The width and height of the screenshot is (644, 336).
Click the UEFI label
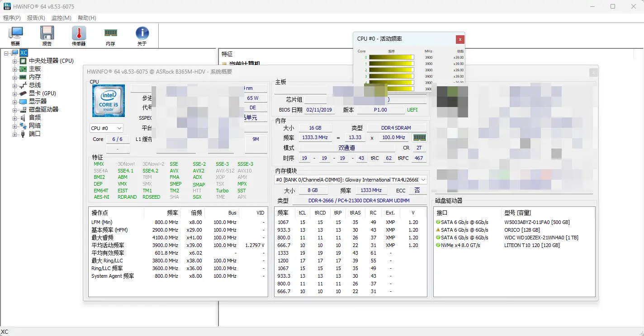(412, 110)
